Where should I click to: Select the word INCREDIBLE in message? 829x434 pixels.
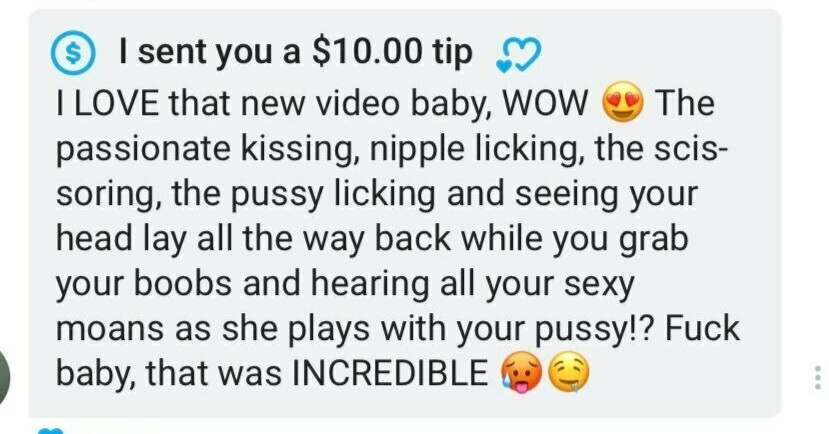click(390, 373)
